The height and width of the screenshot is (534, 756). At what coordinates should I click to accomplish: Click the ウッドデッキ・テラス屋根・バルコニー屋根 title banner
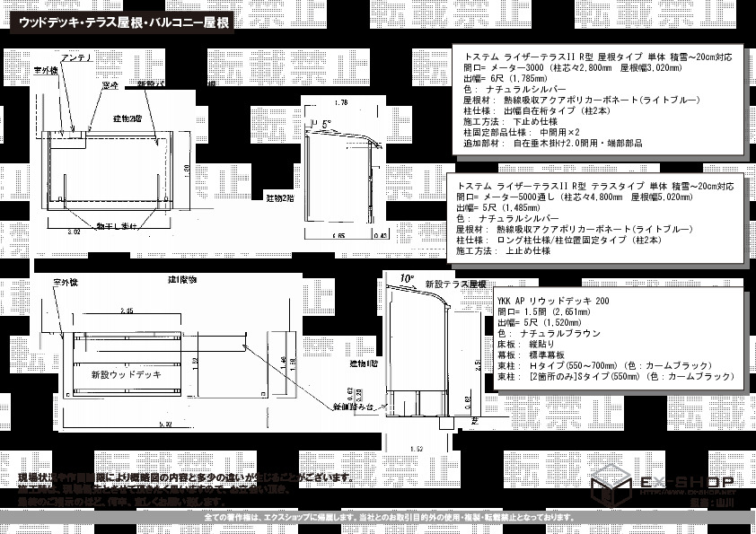(x=122, y=22)
